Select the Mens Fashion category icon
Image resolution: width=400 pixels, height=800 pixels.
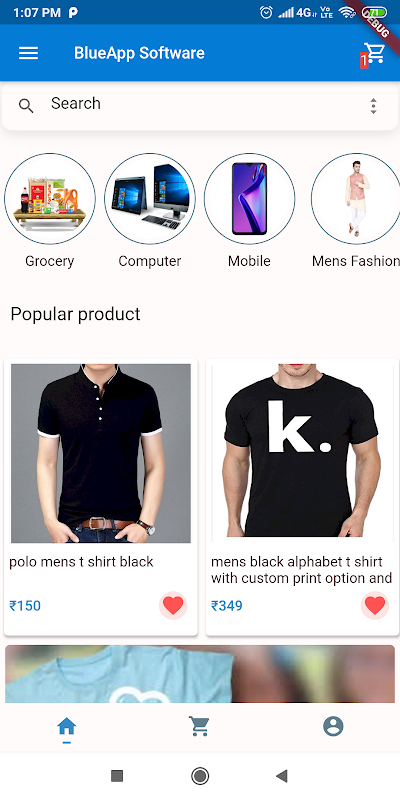pos(356,198)
